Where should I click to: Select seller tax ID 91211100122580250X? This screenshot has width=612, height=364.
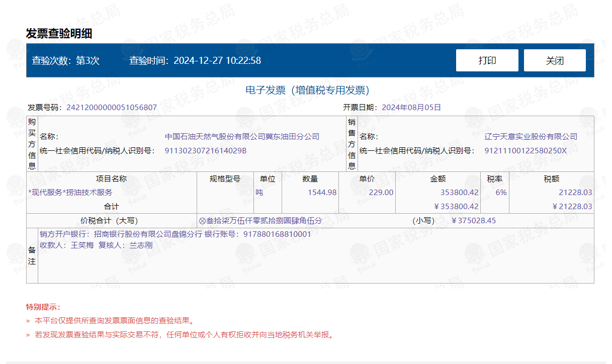pyautogui.click(x=526, y=150)
